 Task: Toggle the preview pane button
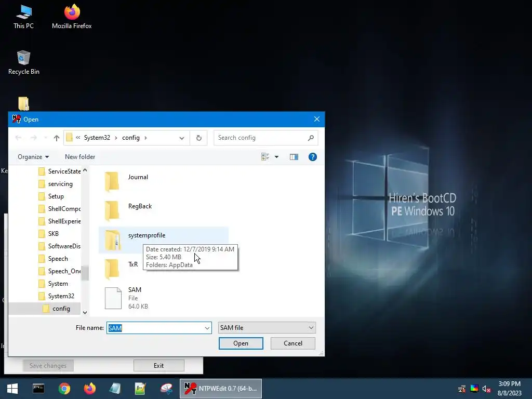294,157
